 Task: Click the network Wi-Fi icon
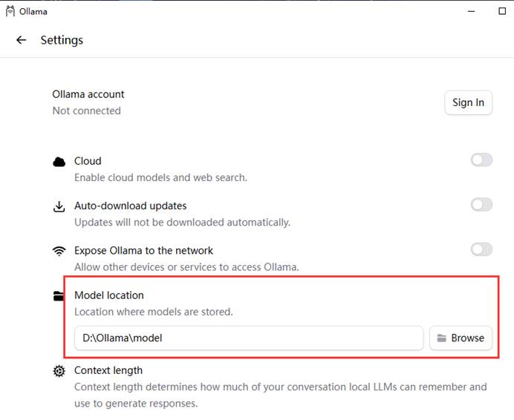[59, 252]
